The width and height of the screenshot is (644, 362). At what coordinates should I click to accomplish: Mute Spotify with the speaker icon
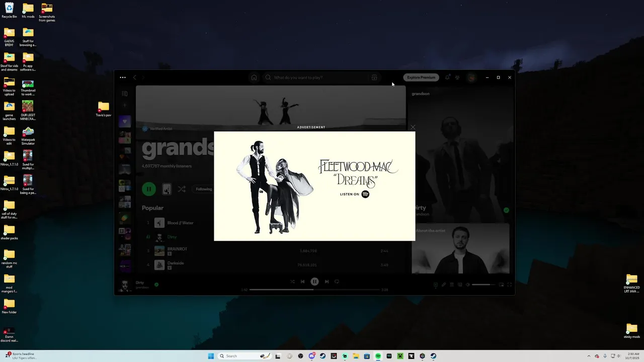click(x=468, y=285)
